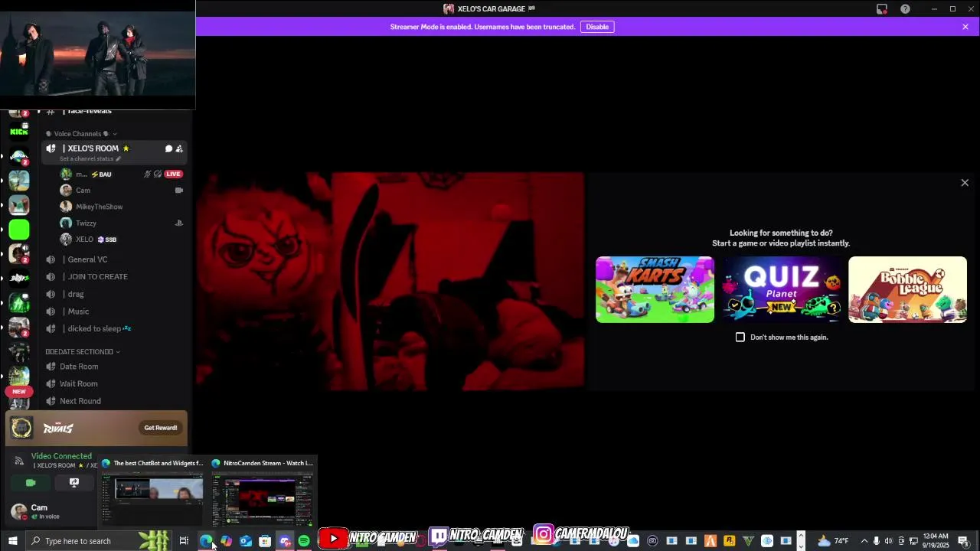Open the Kick server icon in sidebar
Viewport: 980px width, 551px height.
point(19,131)
